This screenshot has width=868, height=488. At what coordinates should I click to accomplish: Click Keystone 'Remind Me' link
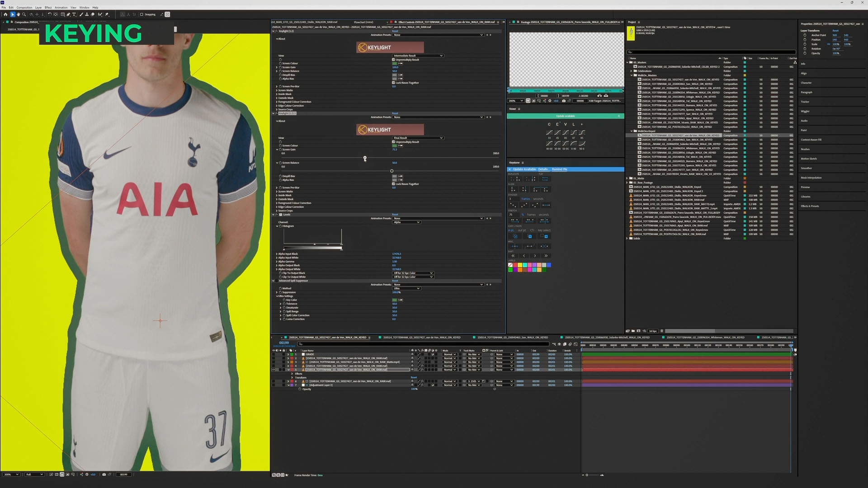click(x=560, y=169)
